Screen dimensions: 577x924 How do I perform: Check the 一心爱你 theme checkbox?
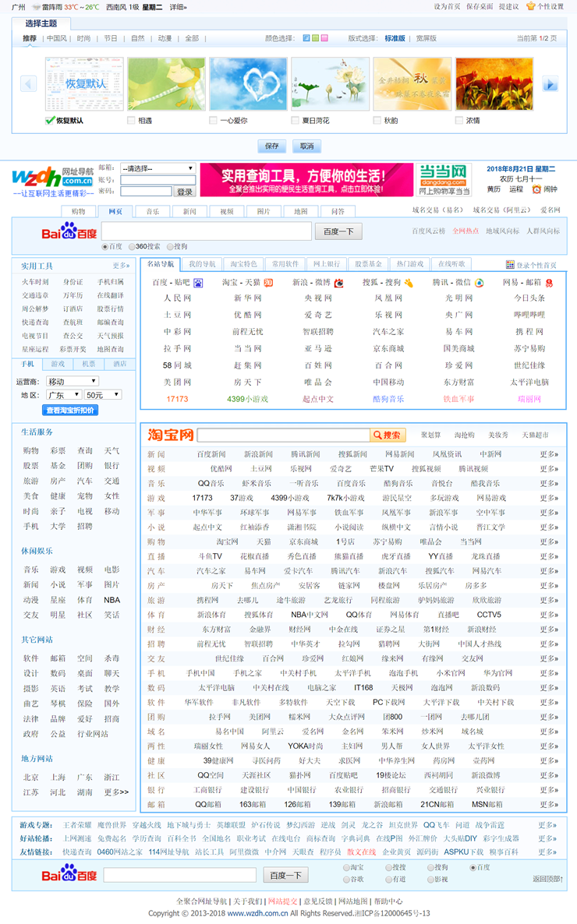coord(213,120)
